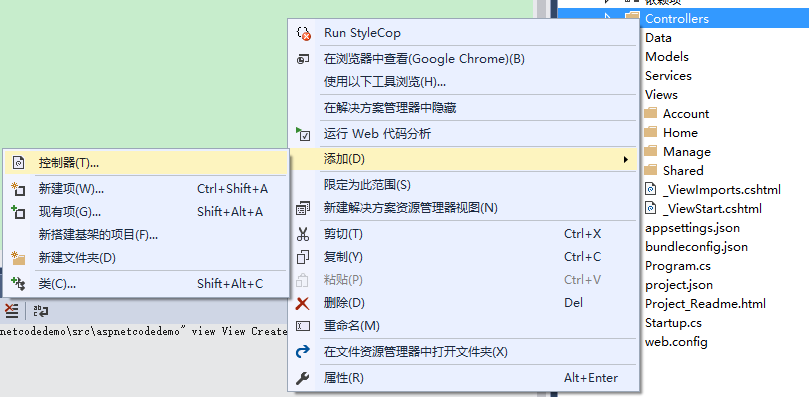The image size is (809, 397).
Task: Click the Manage folder icon
Action: pos(651,151)
